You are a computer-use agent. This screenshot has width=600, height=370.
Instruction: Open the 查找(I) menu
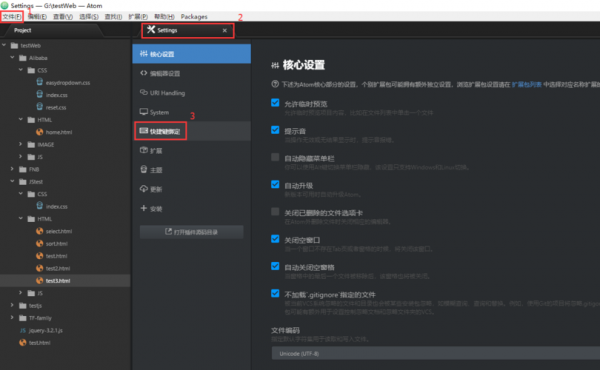(x=113, y=17)
